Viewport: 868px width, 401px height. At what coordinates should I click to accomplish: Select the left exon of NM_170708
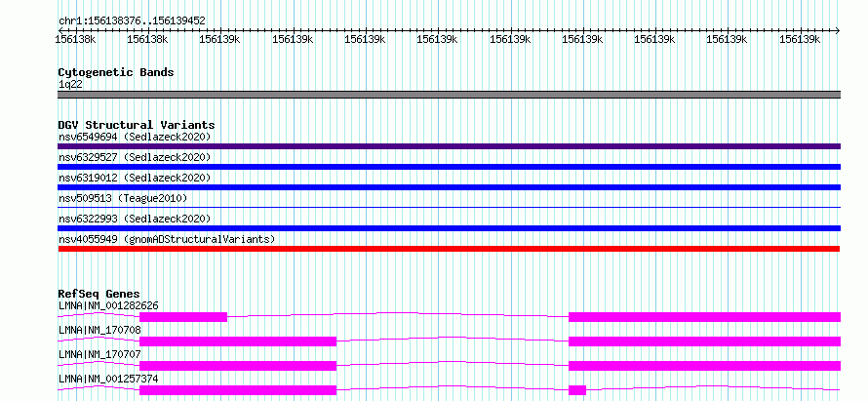(x=238, y=341)
